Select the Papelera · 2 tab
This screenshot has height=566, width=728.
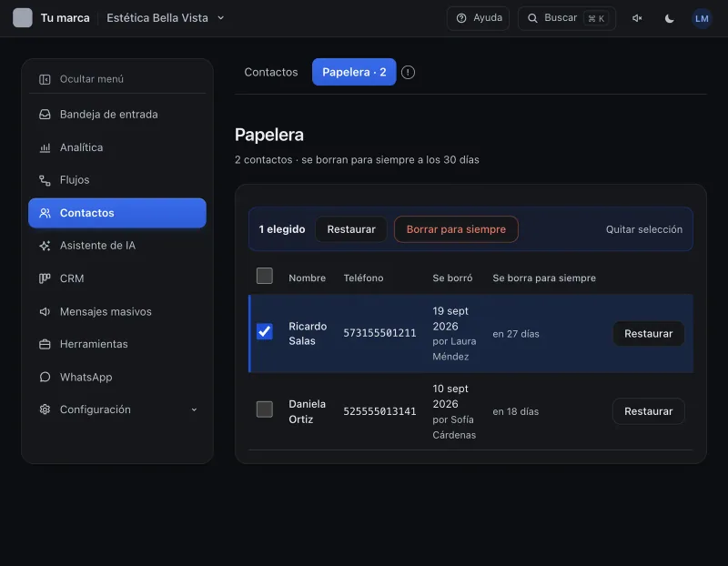354,72
